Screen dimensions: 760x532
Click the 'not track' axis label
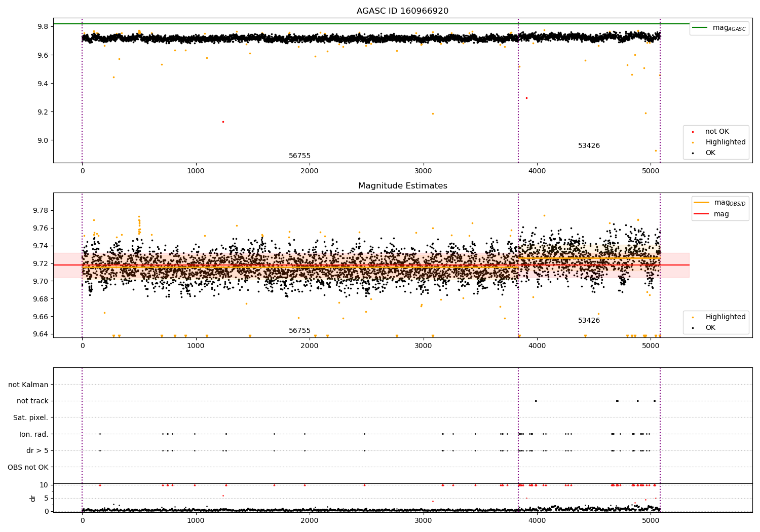coord(32,401)
